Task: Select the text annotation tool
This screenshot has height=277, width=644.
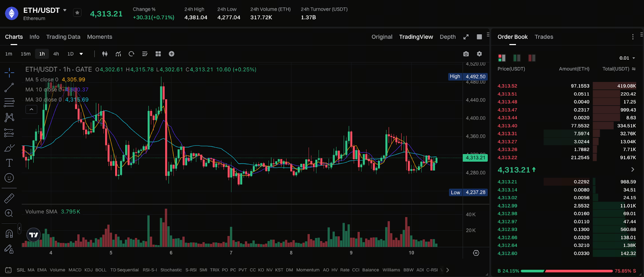Action: (9, 163)
